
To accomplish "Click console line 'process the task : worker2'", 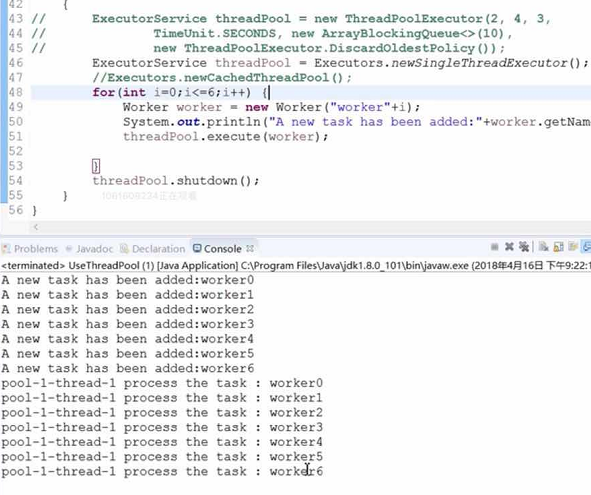I will 162,412.
